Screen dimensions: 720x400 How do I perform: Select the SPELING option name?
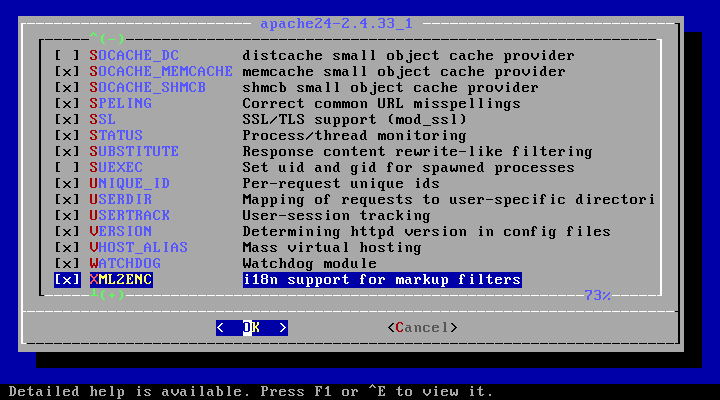point(121,104)
